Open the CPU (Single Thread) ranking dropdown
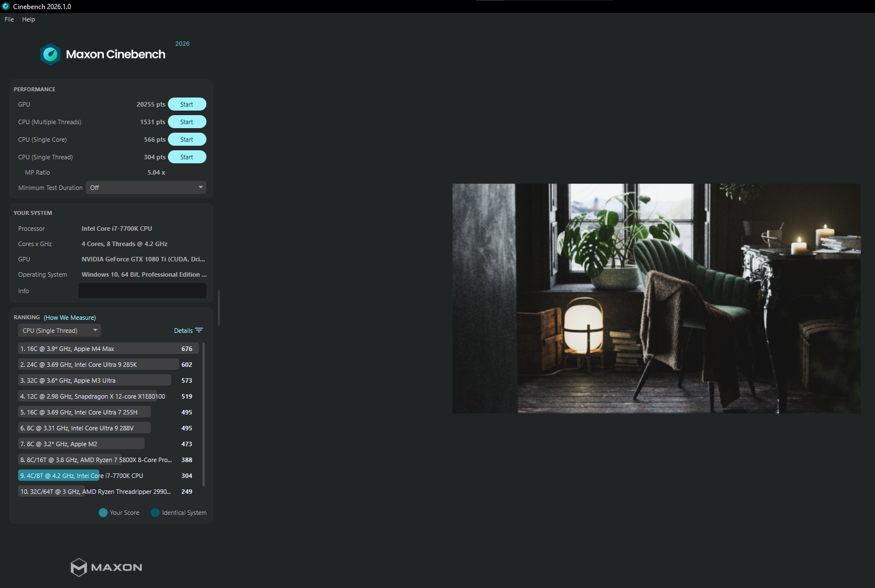This screenshot has width=875, height=588. pos(60,331)
